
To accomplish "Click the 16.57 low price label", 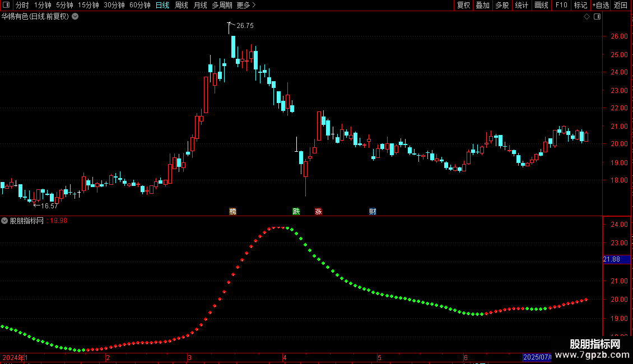I will click(49, 206).
